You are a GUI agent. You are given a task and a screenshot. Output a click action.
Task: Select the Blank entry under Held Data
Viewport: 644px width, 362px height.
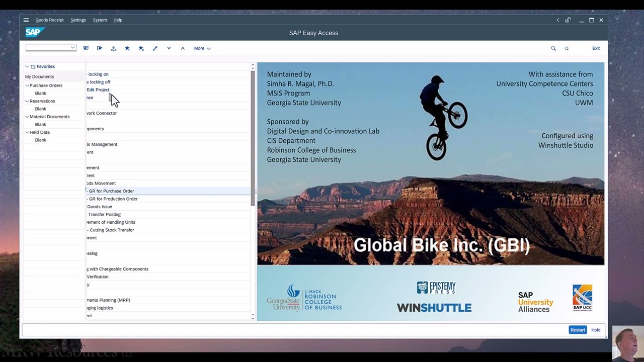coord(40,140)
